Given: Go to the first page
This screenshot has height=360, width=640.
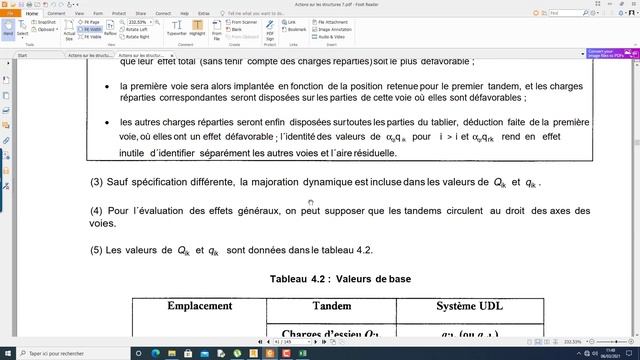Looking at the screenshot, I should [260, 342].
